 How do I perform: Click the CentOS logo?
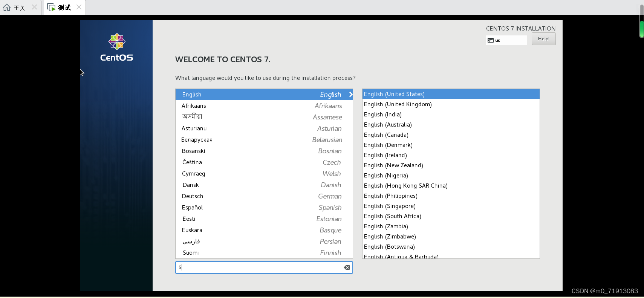point(116,47)
